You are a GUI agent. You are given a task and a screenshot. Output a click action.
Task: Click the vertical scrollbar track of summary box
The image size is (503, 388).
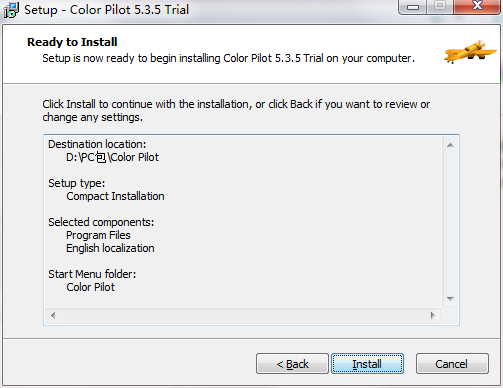[x=450, y=222]
